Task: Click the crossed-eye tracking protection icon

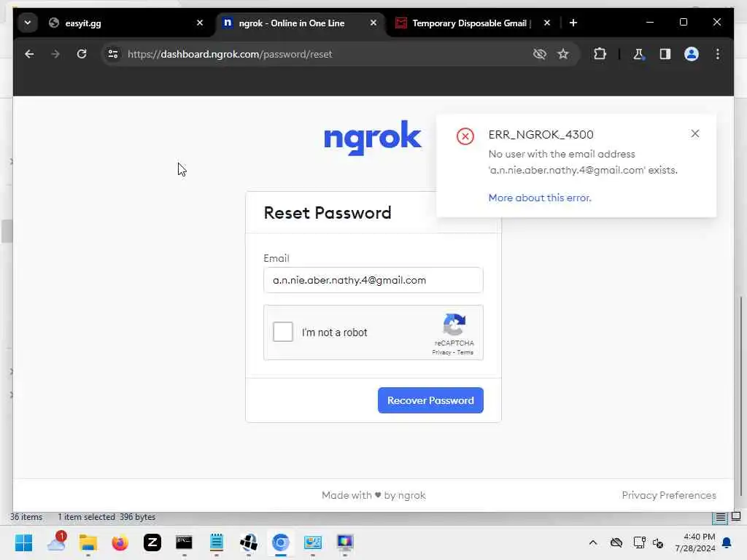Action: pos(539,54)
